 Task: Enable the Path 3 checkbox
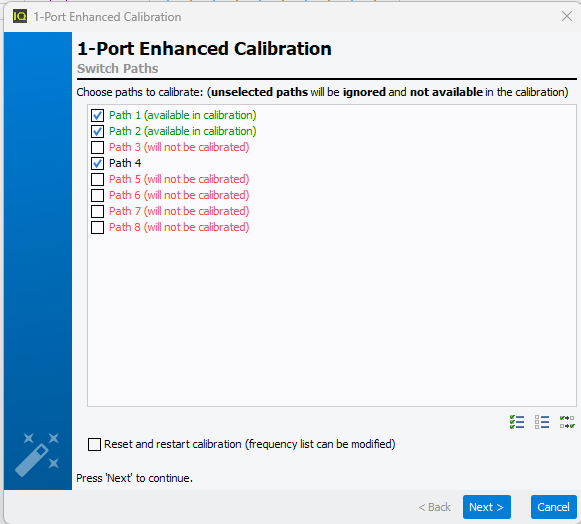point(97,147)
